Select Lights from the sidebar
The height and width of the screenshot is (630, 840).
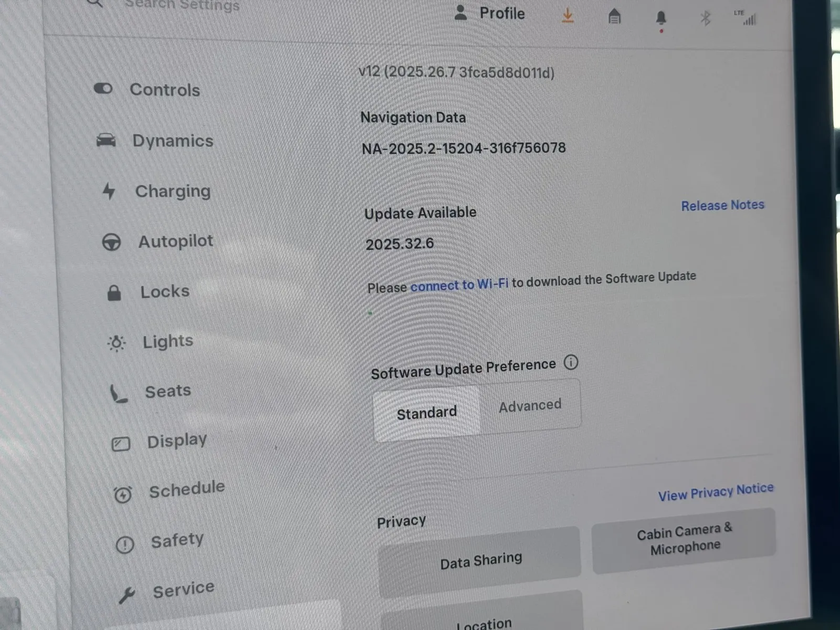click(167, 341)
